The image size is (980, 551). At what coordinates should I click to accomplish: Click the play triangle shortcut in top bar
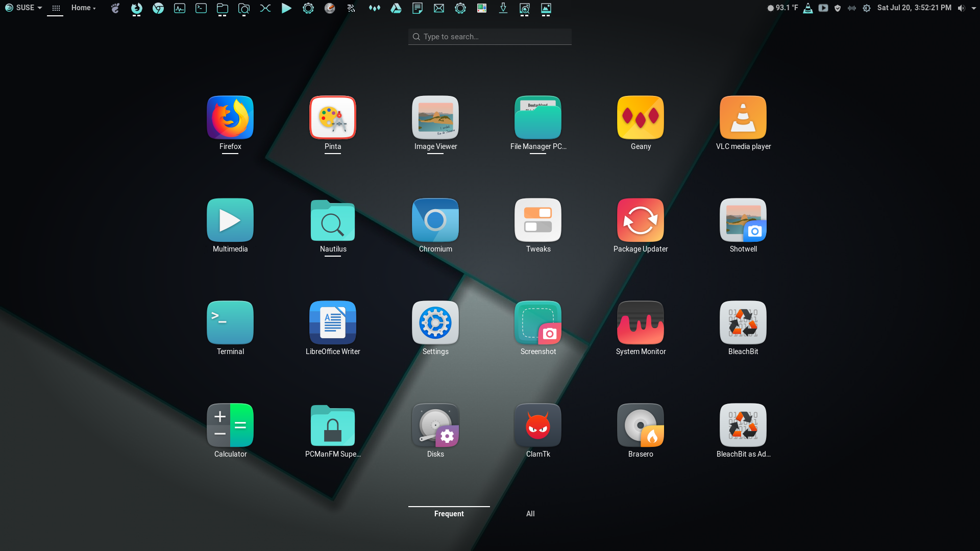tap(287, 8)
